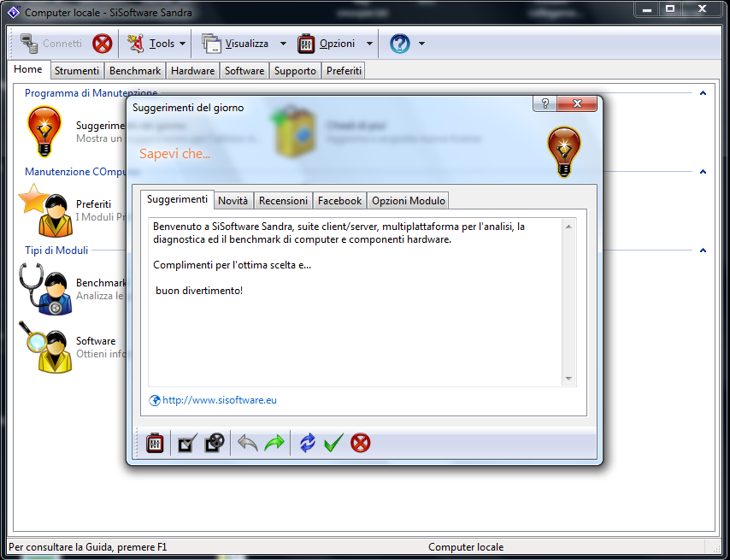Collapse the Programma di Manutenzione section

[x=703, y=93]
